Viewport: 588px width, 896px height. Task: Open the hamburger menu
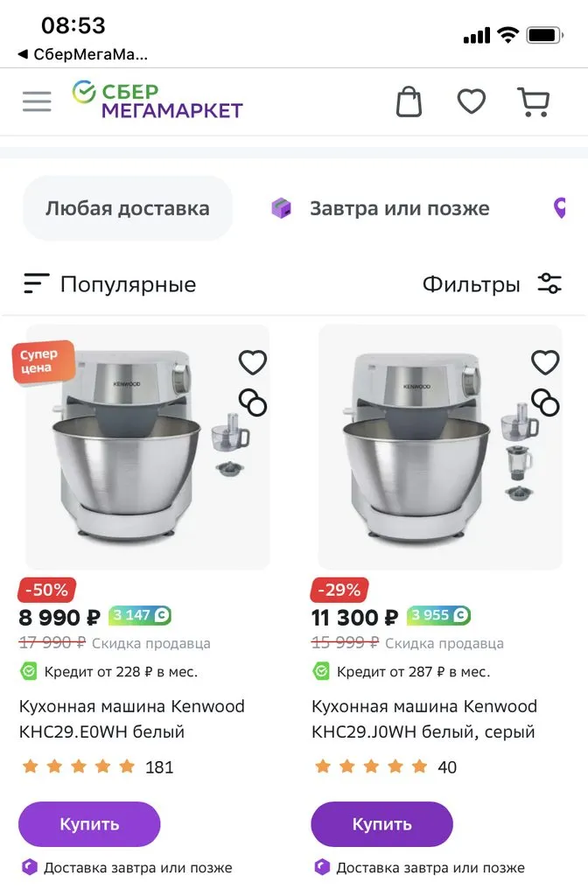click(36, 101)
